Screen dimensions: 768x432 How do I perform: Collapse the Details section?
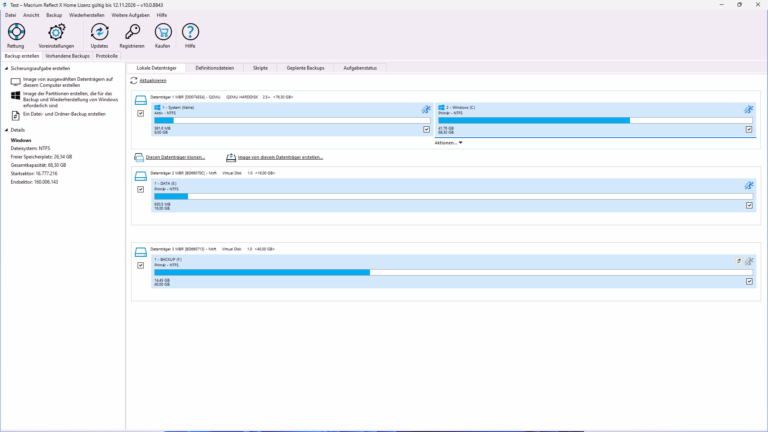click(x=6, y=130)
